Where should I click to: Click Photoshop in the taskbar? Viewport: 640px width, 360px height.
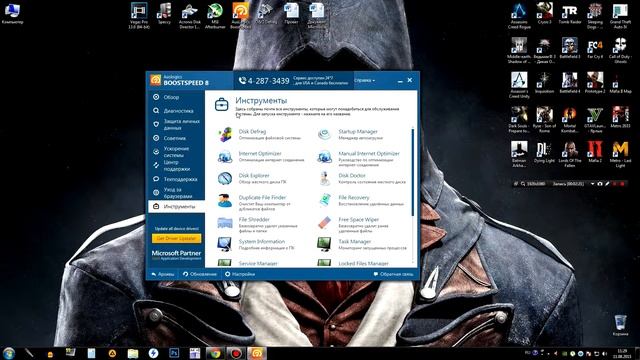[x=174, y=353]
